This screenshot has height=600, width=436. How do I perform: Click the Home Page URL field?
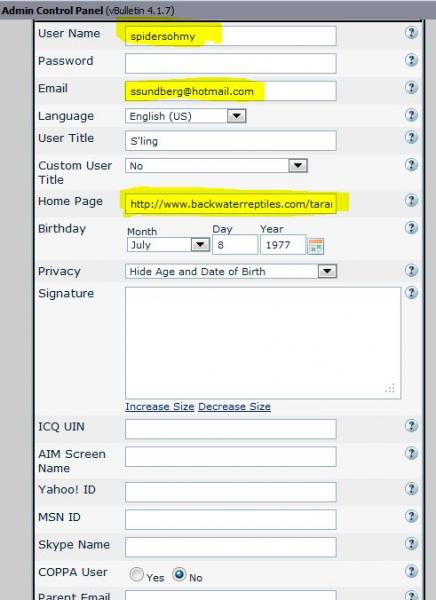point(231,204)
